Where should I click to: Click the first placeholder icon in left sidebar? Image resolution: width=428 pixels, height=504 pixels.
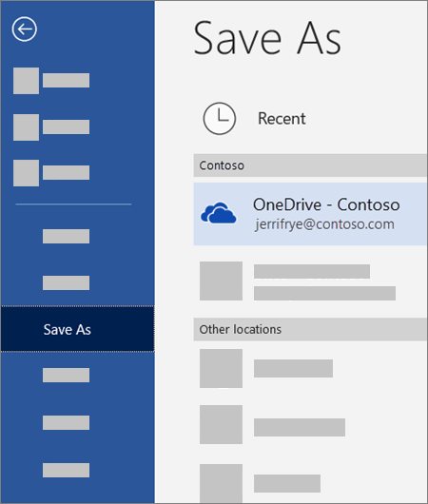(26, 81)
